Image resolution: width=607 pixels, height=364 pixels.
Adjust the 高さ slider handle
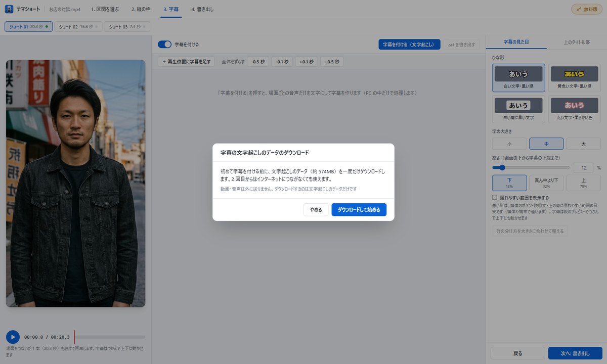click(502, 167)
